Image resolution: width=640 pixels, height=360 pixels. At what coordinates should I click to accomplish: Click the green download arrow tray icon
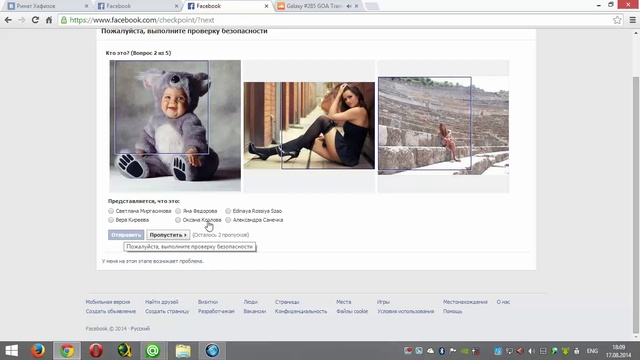565,351
